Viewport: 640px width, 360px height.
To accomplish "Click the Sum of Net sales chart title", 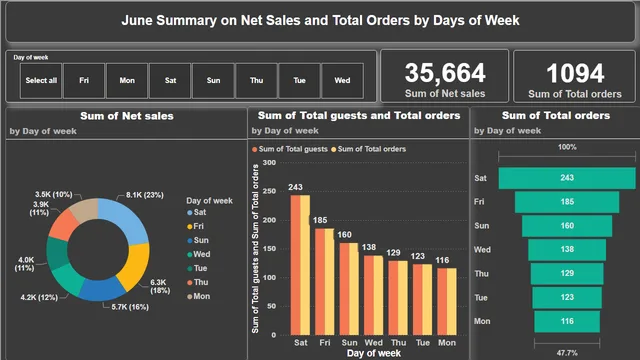I will 127,116.
